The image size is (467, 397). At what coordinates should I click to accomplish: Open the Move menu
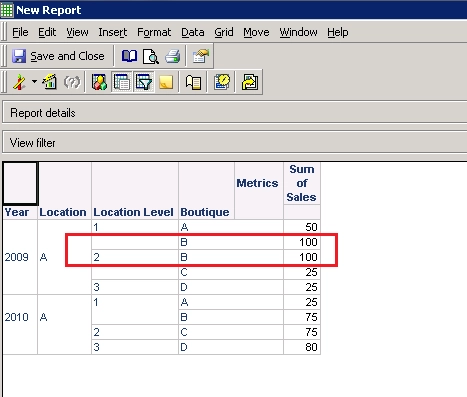(x=256, y=32)
